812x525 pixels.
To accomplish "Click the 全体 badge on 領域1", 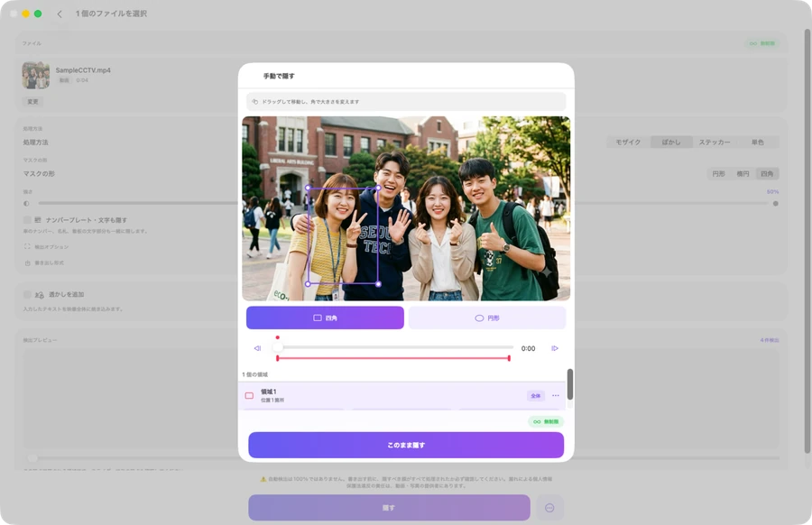I will pos(535,396).
